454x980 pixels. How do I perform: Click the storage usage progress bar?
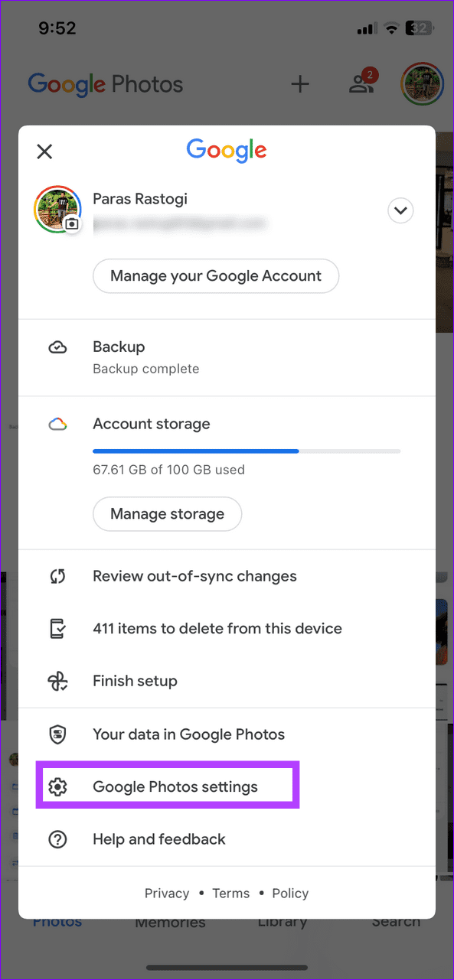click(246, 451)
